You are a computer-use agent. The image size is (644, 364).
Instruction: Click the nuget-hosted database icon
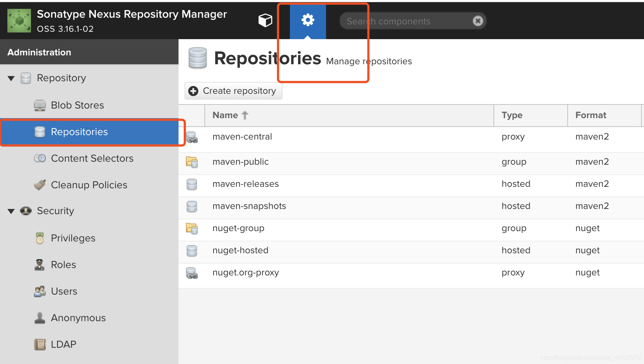tap(192, 251)
